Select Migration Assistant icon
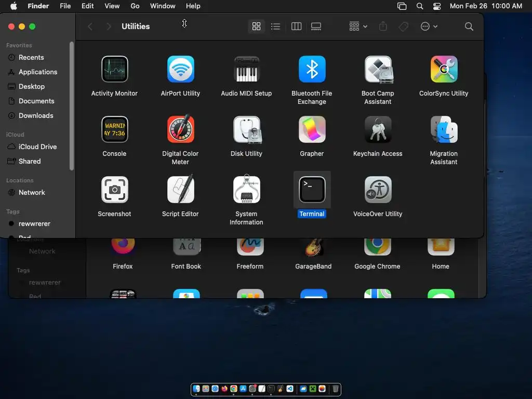532x399 pixels. pos(444,129)
